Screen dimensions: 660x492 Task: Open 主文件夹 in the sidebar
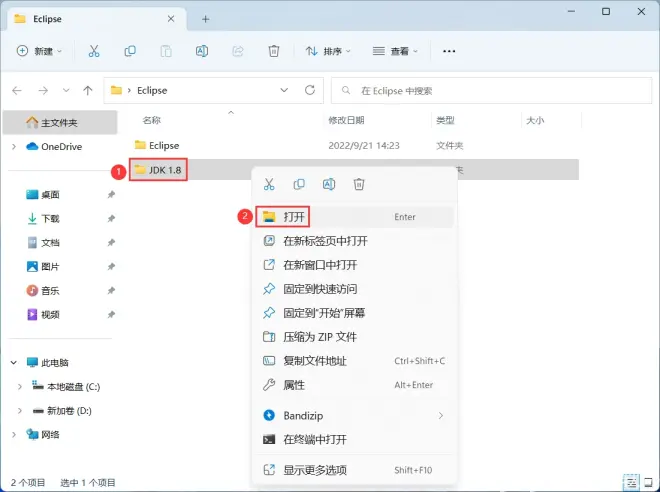tap(60, 122)
